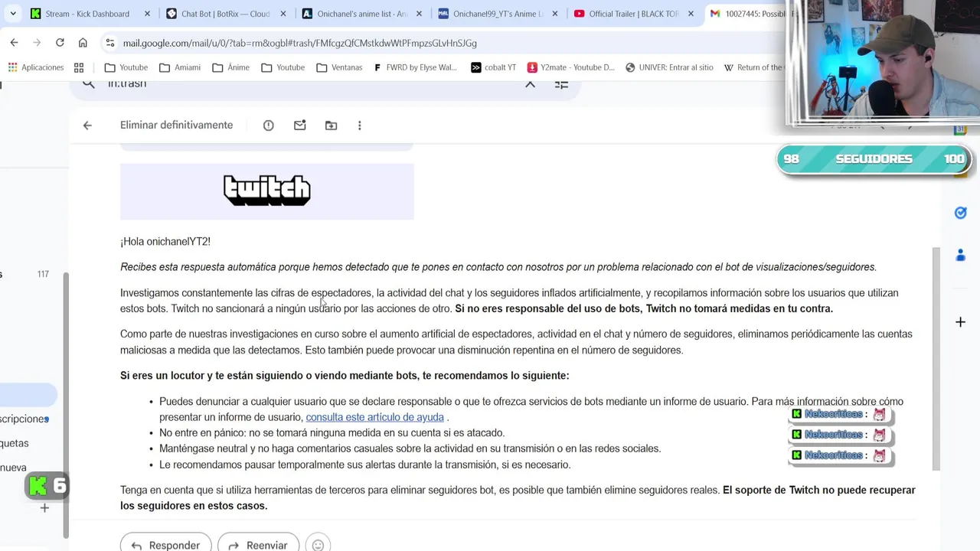This screenshot has height=551, width=980.
Task: Open the Chrome tab search dropdown
Action: pyautogui.click(x=13, y=14)
